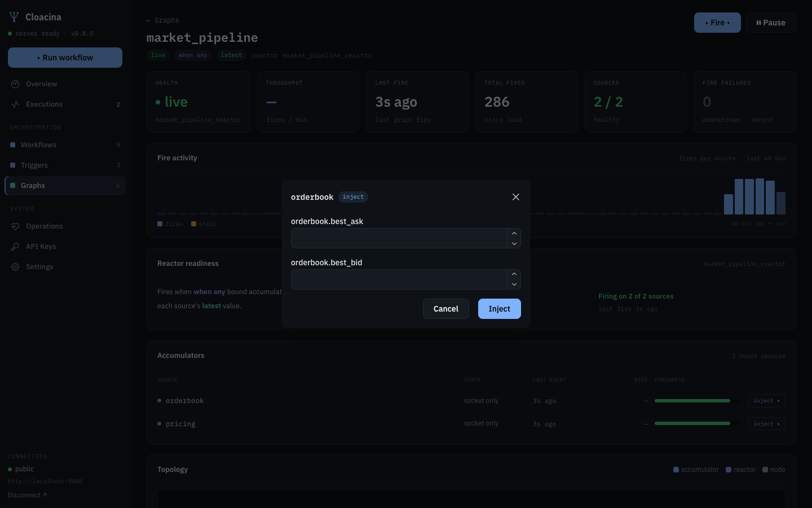The width and height of the screenshot is (812, 508).
Task: Decrement the orderbook.best_ask value
Action: pos(514,243)
